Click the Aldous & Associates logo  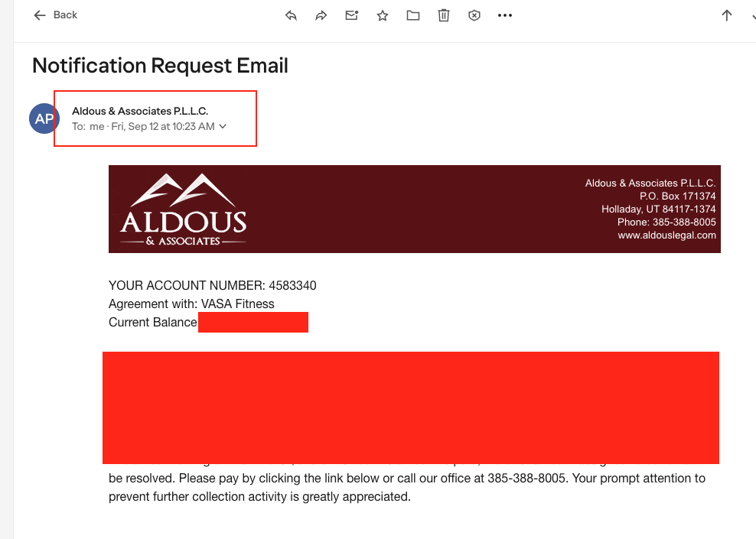[x=184, y=210]
